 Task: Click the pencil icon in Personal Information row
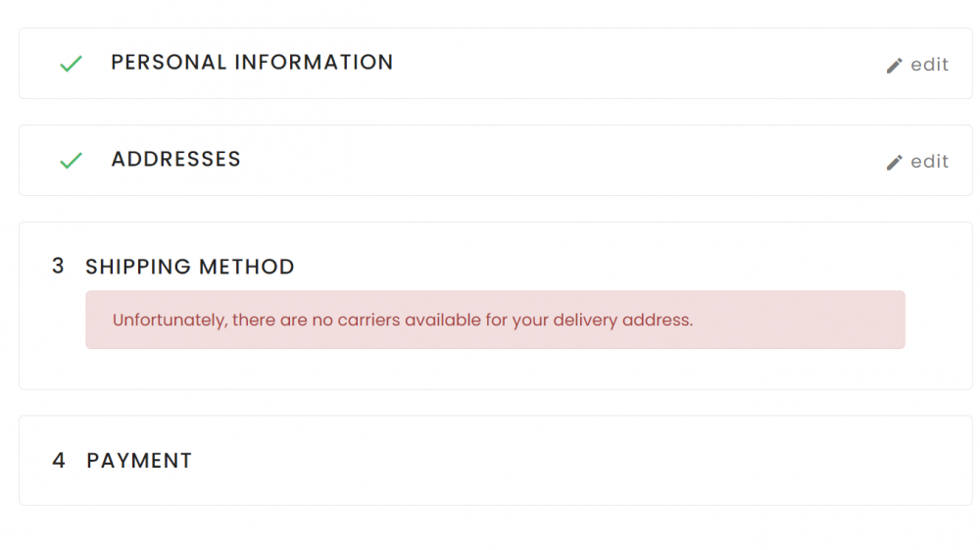point(894,66)
